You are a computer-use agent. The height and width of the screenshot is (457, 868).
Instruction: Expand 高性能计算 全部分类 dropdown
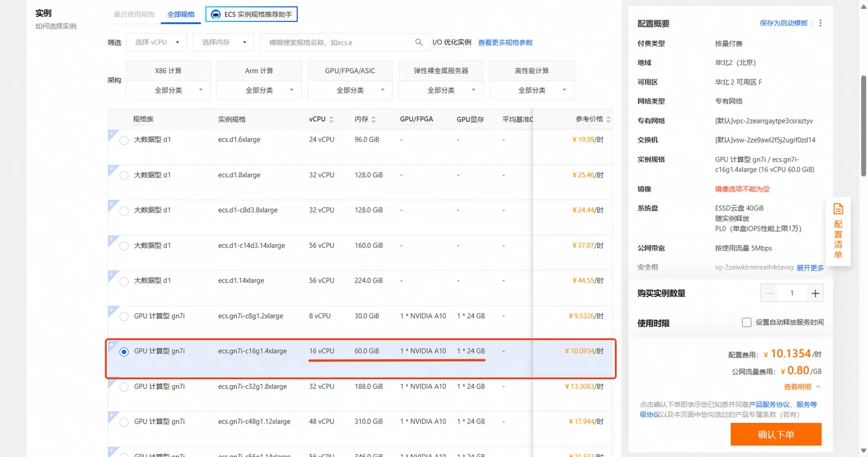click(x=532, y=90)
